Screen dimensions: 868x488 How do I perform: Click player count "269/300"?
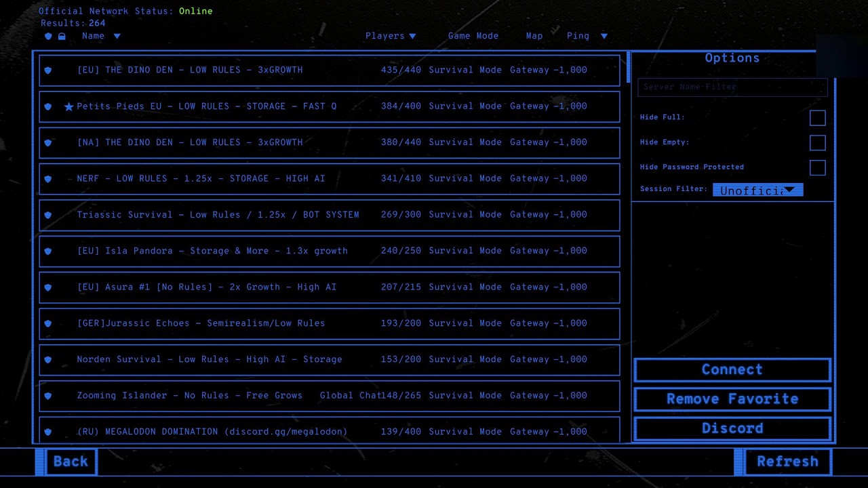(x=401, y=215)
